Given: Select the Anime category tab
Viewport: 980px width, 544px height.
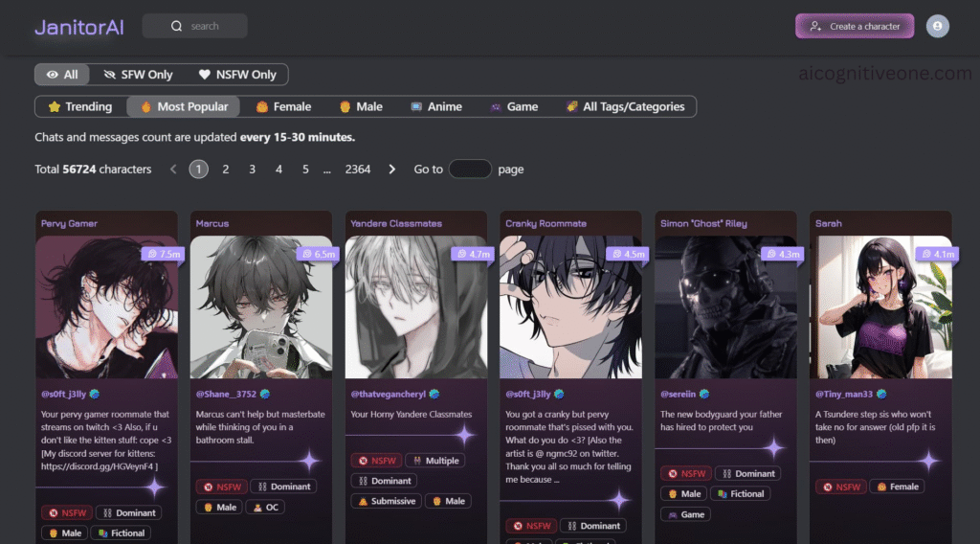Looking at the screenshot, I should coord(436,107).
